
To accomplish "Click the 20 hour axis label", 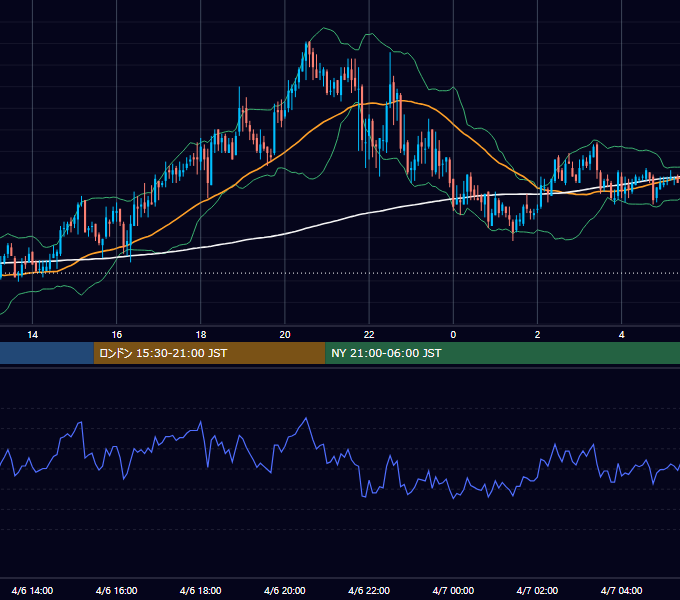I will point(285,335).
